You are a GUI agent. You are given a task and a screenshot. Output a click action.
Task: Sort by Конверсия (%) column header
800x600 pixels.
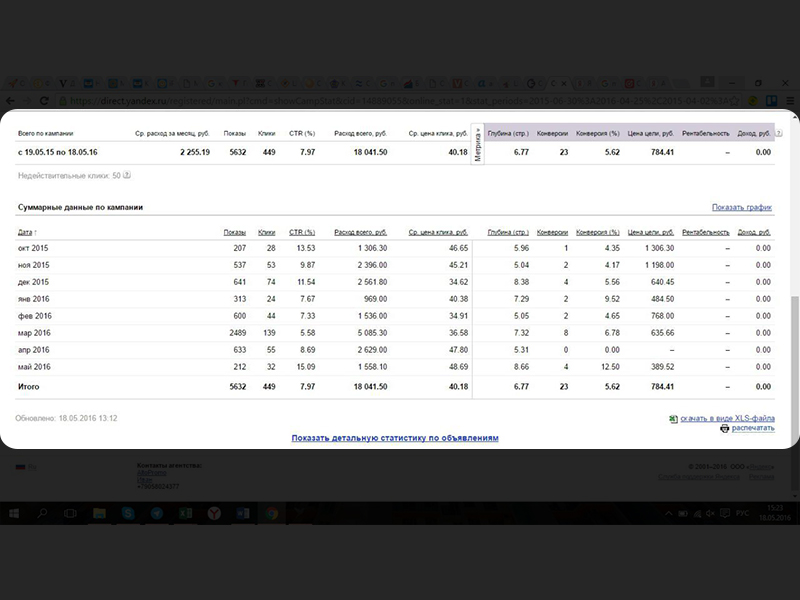tap(598, 232)
